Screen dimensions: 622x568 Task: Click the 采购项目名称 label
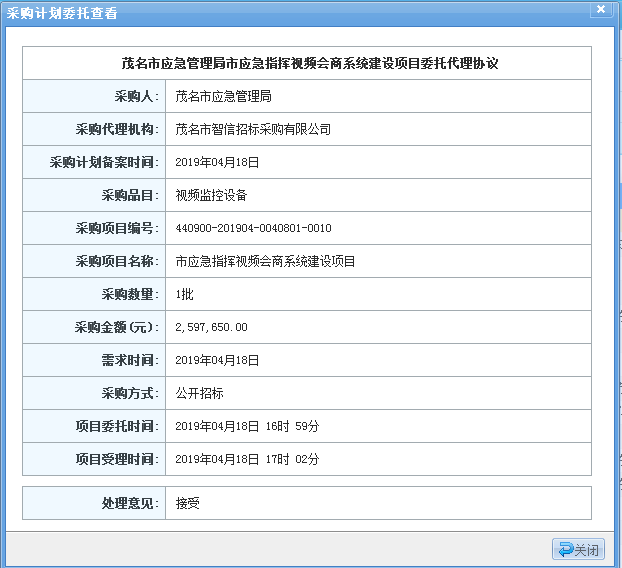point(117,261)
